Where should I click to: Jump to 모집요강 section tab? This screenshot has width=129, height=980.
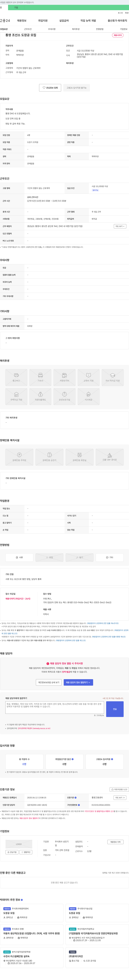(4, 29)
